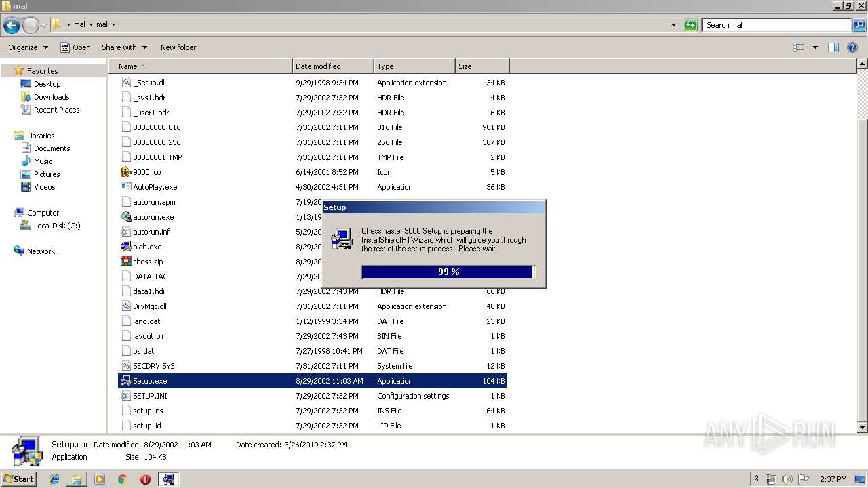Sort by Size column header
Image resolution: width=868 pixels, height=488 pixels.
click(482, 66)
